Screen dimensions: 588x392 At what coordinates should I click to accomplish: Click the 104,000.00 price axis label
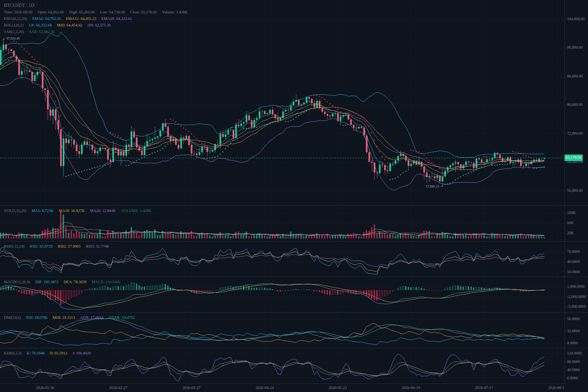[576, 19]
